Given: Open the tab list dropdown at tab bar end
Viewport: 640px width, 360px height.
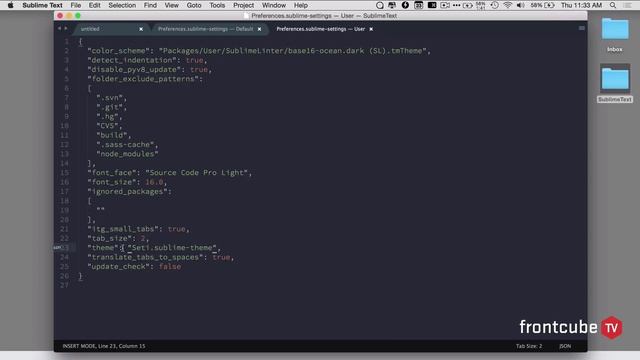Looking at the screenshot, I should (x=582, y=28).
